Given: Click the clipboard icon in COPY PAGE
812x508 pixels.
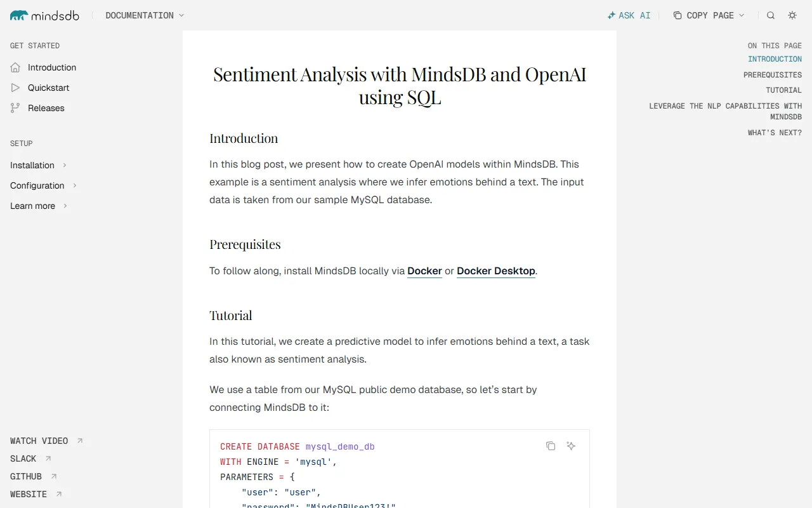Looking at the screenshot, I should coord(676,15).
